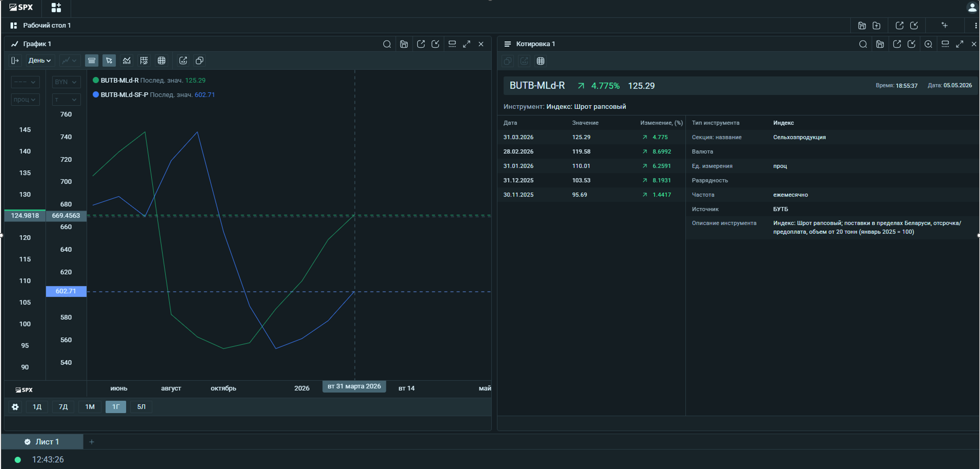Open the День interval dropdown

point(39,61)
